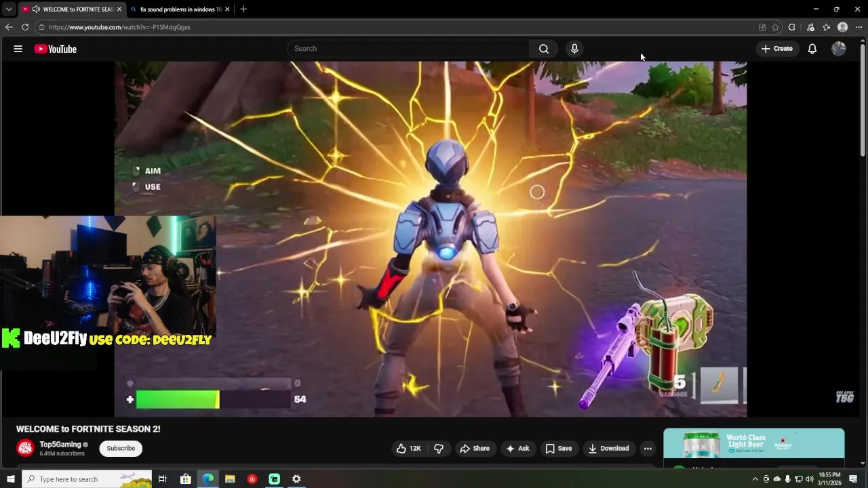Viewport: 868px width, 488px height.
Task: Reload the current page
Action: point(25,27)
